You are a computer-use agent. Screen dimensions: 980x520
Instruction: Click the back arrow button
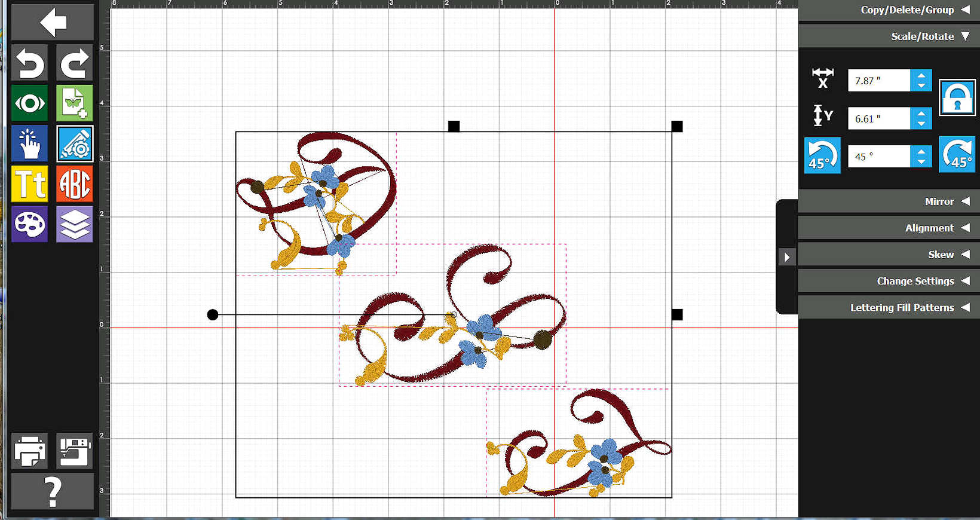(x=53, y=22)
